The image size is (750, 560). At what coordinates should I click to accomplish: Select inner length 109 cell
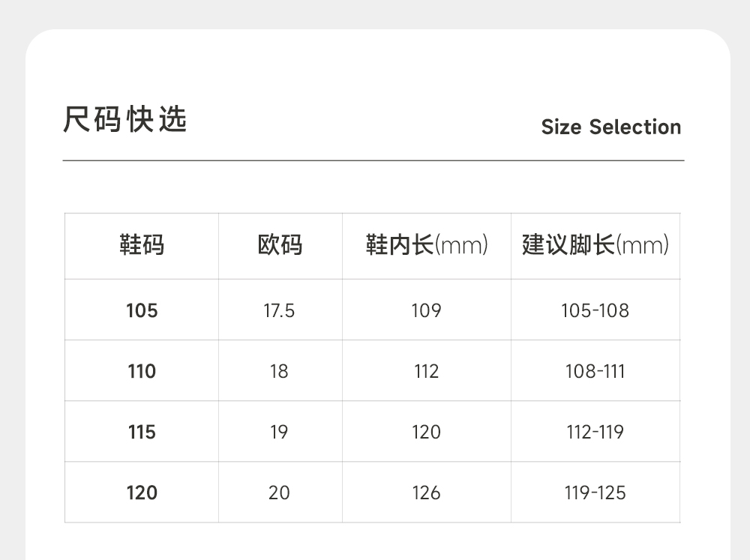point(426,310)
